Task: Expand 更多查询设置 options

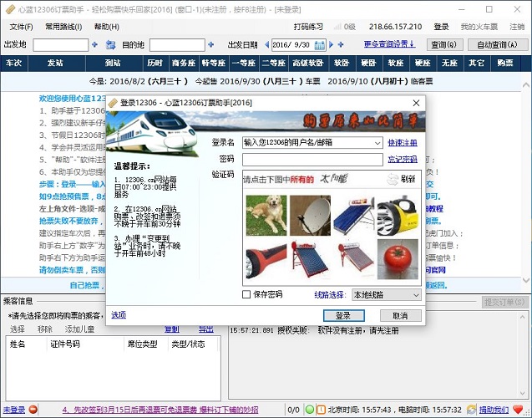Action: pyautogui.click(x=389, y=43)
